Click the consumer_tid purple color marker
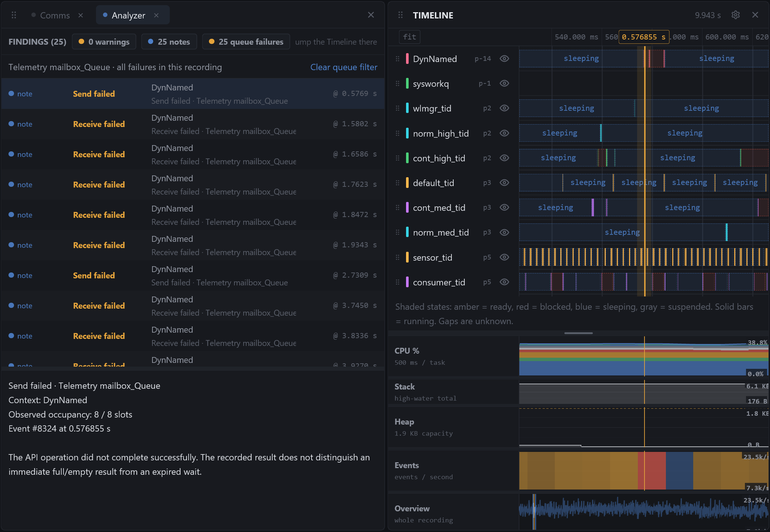This screenshot has height=532, width=770. click(407, 282)
